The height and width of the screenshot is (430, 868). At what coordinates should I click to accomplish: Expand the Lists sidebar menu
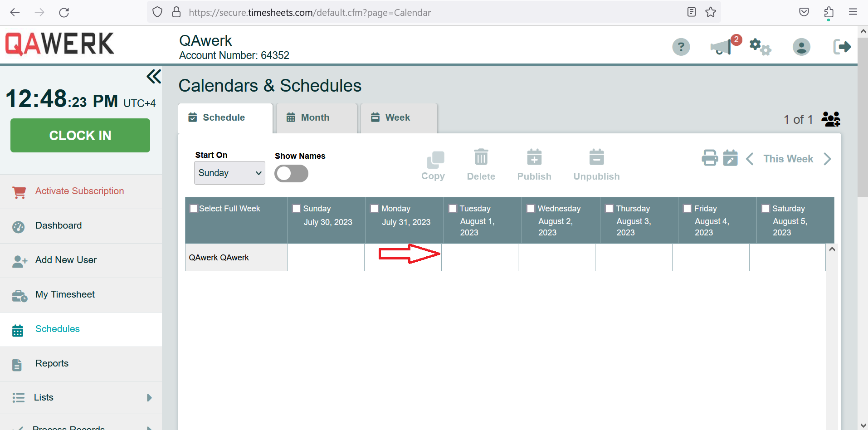[x=81, y=397]
